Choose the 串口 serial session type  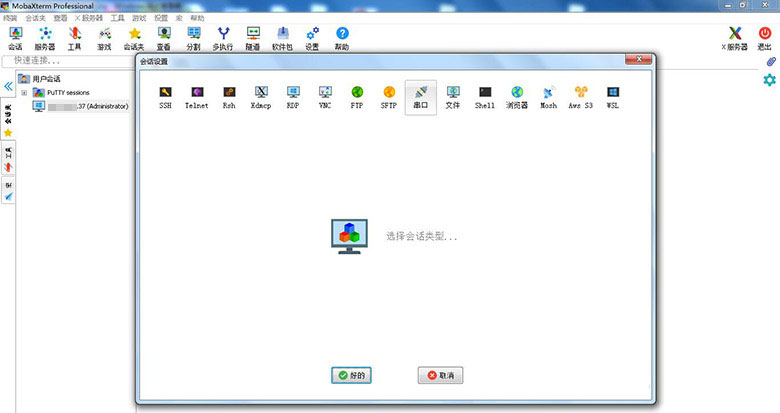click(x=421, y=98)
